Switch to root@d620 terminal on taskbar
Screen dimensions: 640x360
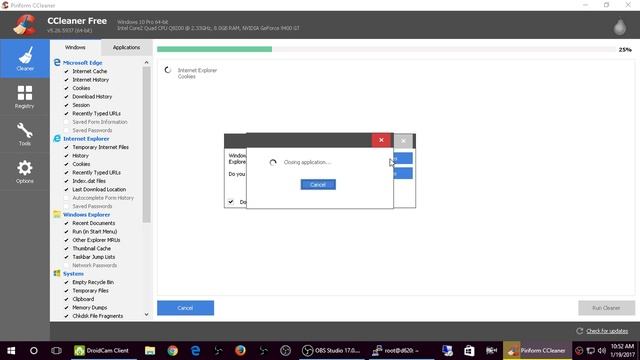pos(401,351)
